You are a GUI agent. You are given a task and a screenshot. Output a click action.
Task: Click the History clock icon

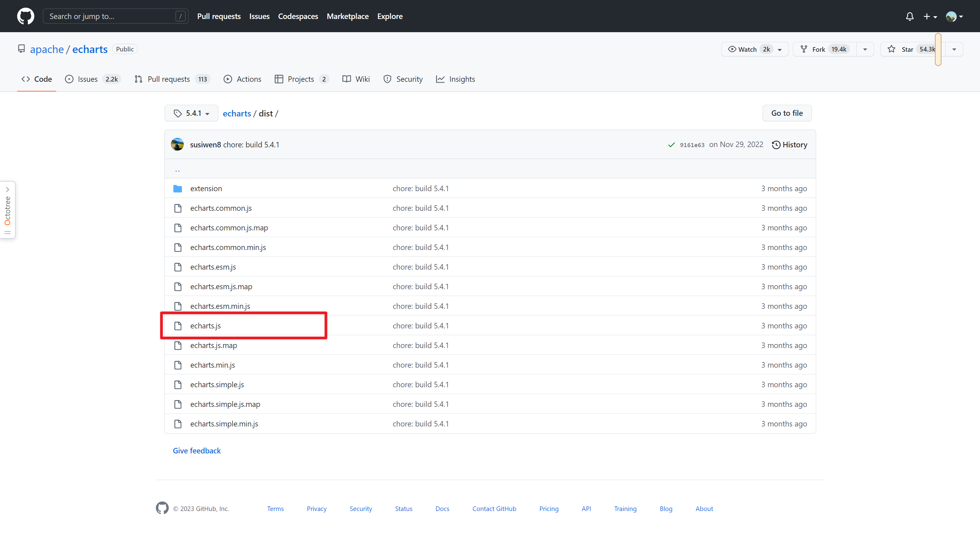click(776, 145)
